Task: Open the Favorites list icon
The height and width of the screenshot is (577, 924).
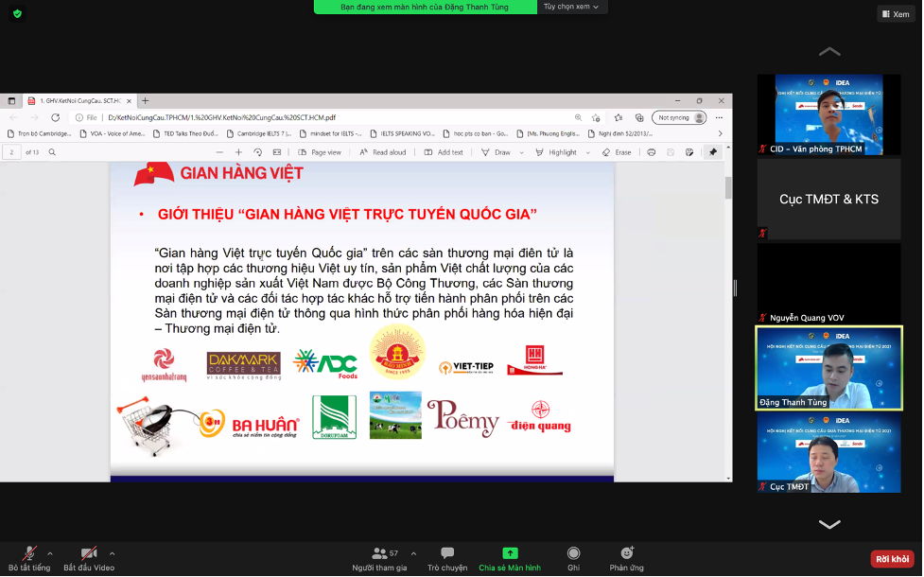Action: (619, 117)
